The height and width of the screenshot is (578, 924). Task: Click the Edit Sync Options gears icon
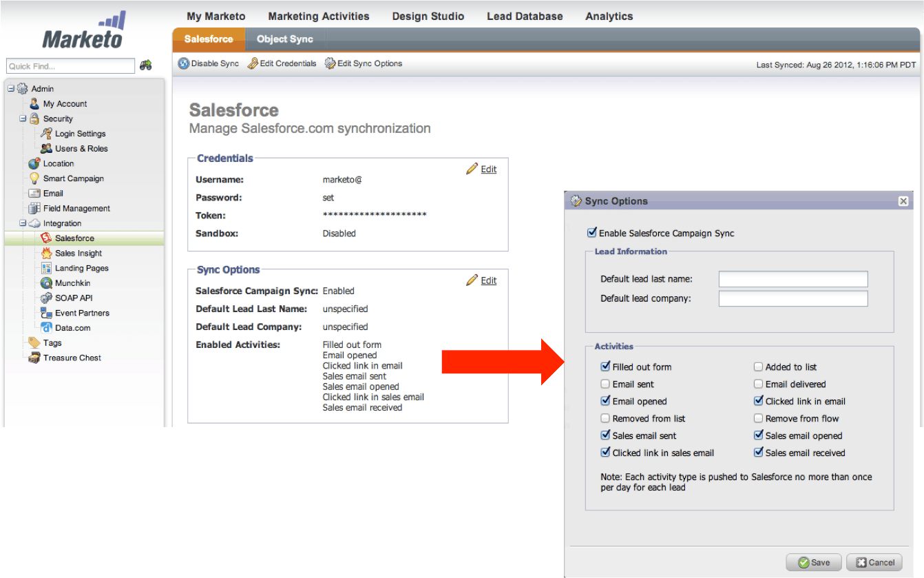coord(329,63)
